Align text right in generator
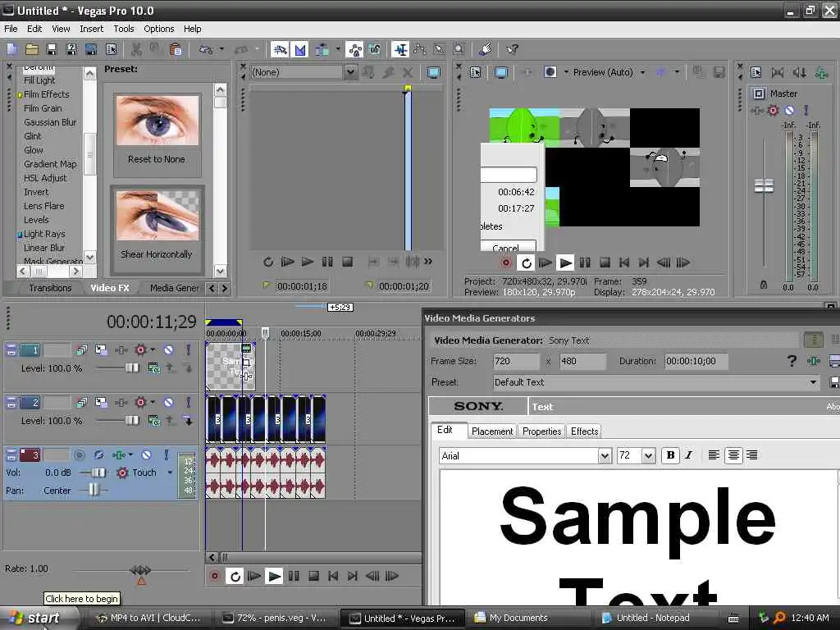The height and width of the screenshot is (630, 840). click(752, 455)
